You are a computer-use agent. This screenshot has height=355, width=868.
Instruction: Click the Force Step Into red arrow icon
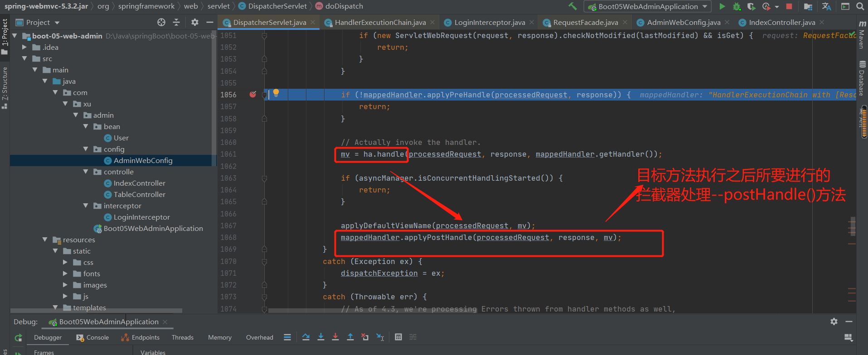[x=335, y=337]
